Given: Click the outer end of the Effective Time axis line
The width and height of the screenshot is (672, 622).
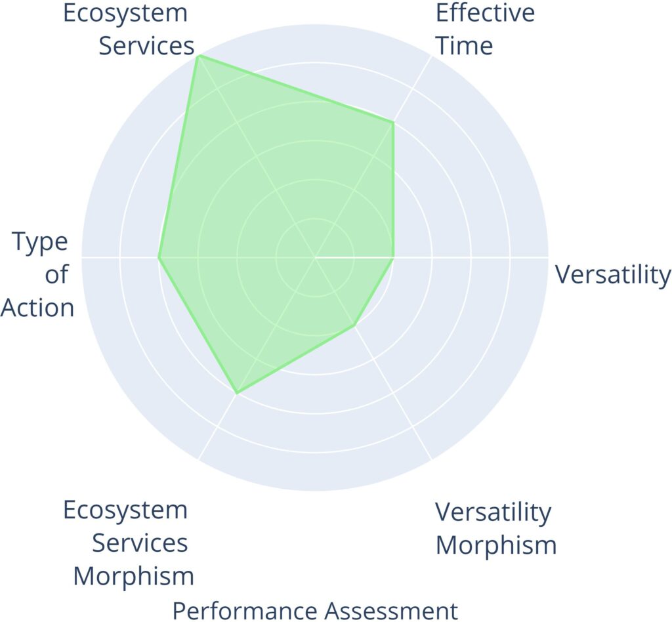Looking at the screenshot, I should (431, 56).
